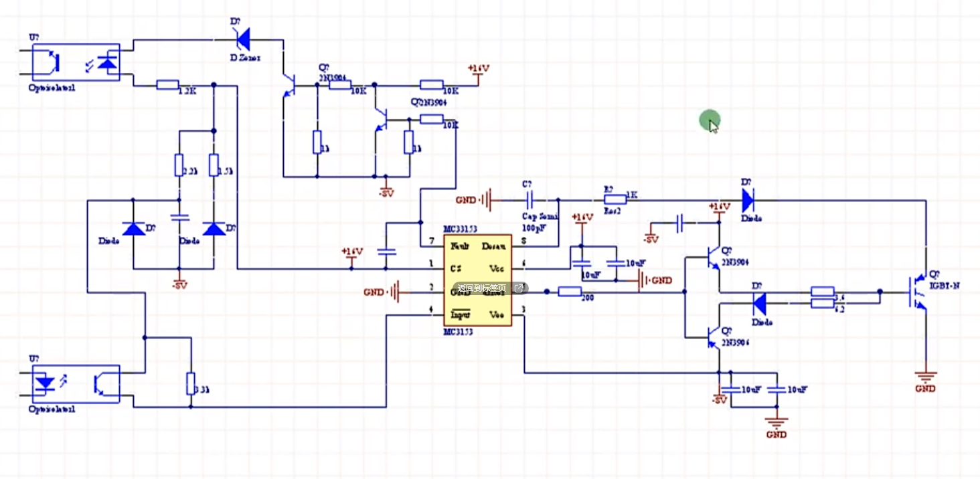Click the Fault pin label on the chip
The height and width of the screenshot is (479, 980).
click(459, 246)
